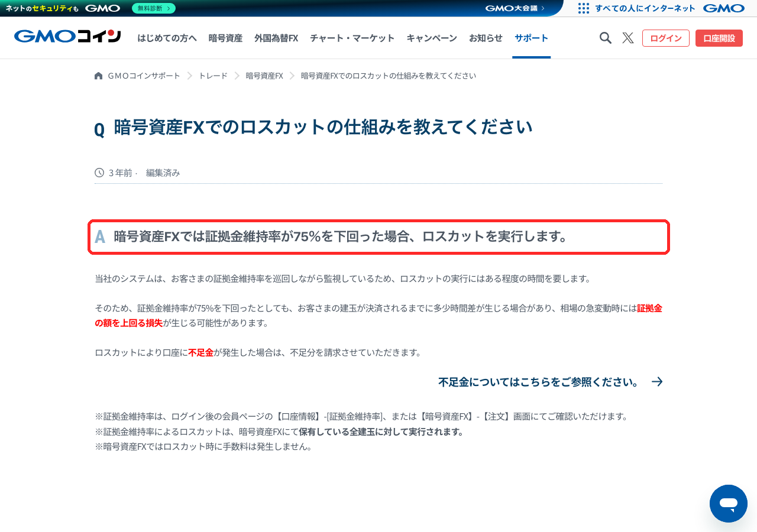Viewport: 757px width, 532px height.
Task: Open お知らせ navigation item
Action: point(486,38)
